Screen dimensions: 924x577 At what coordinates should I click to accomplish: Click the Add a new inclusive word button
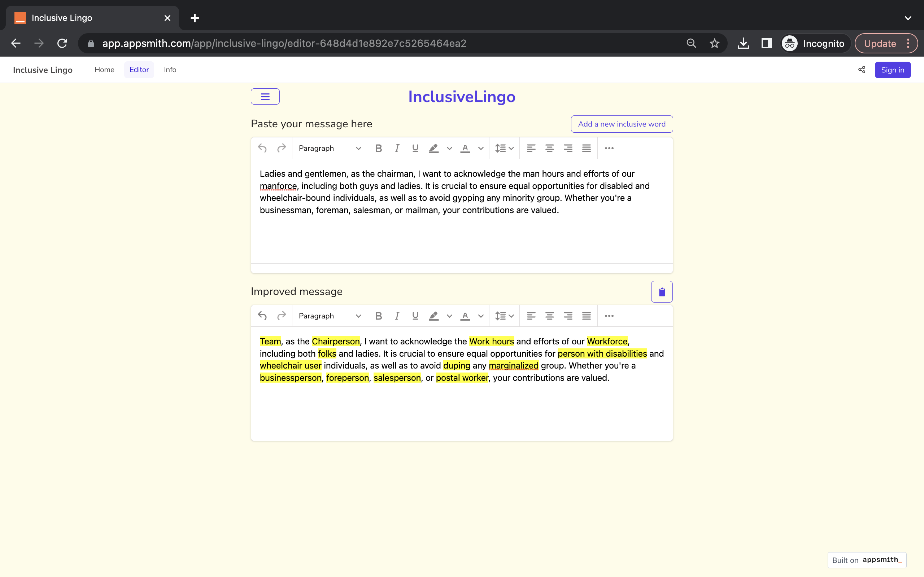[622, 124]
